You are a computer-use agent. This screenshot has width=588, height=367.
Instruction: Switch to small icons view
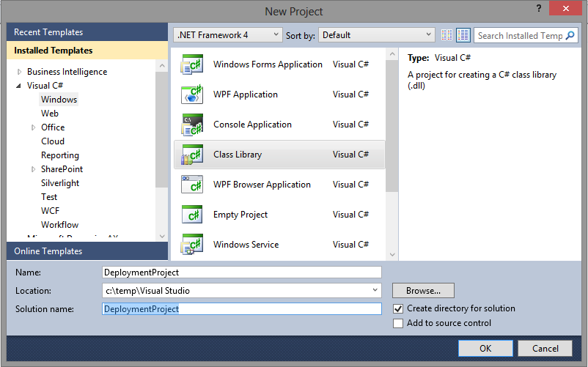coord(446,35)
